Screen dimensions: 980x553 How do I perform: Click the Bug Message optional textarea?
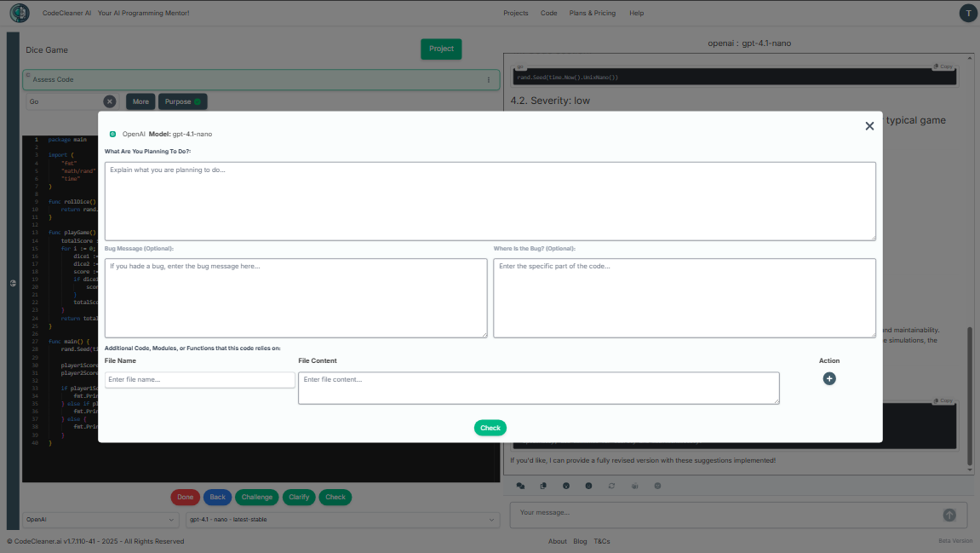[x=295, y=297]
